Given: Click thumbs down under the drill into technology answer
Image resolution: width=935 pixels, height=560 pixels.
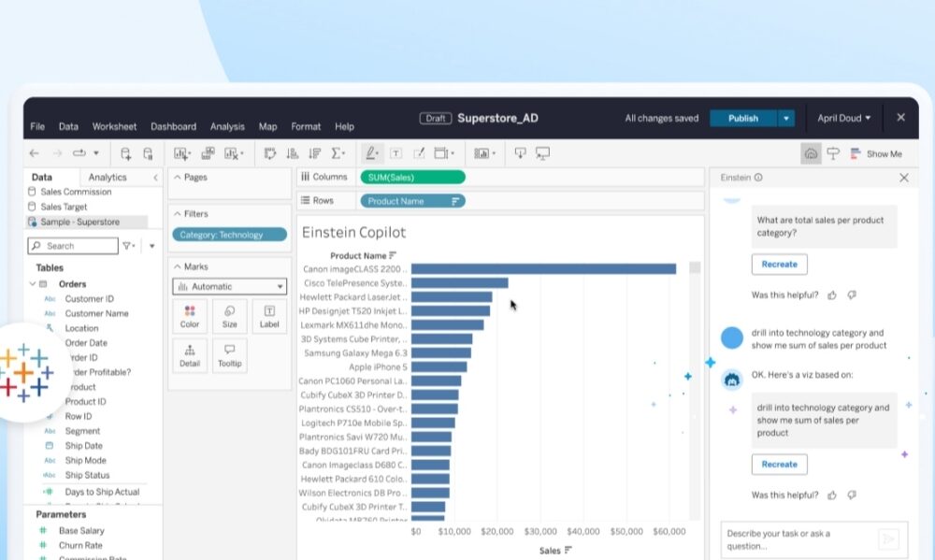Looking at the screenshot, I should pos(852,495).
